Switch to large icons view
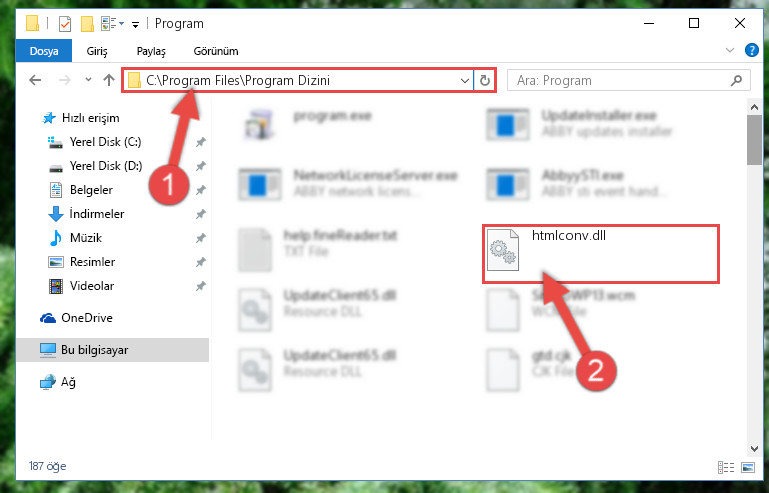 coord(748,467)
